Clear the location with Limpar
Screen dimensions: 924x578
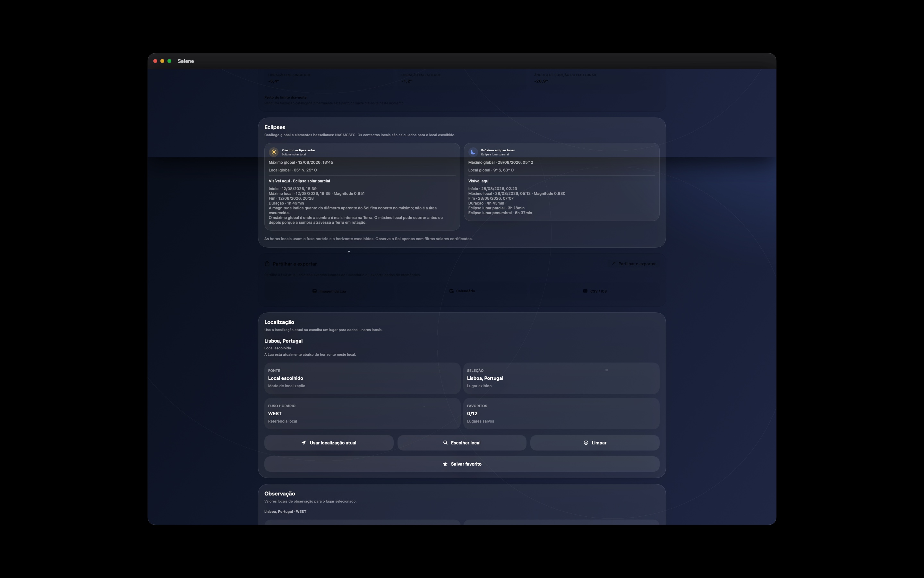point(595,443)
